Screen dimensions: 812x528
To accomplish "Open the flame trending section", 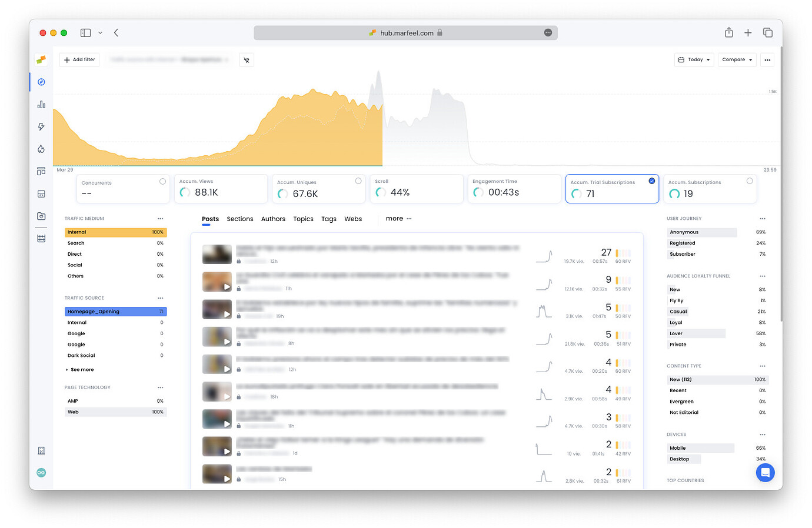I will 41,149.
